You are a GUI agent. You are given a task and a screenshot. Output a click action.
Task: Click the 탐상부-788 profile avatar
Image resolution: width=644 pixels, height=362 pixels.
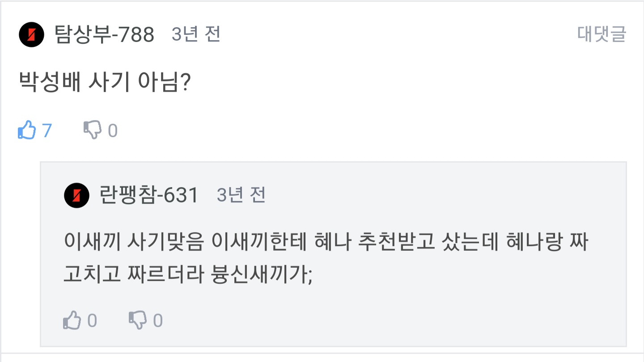31,35
